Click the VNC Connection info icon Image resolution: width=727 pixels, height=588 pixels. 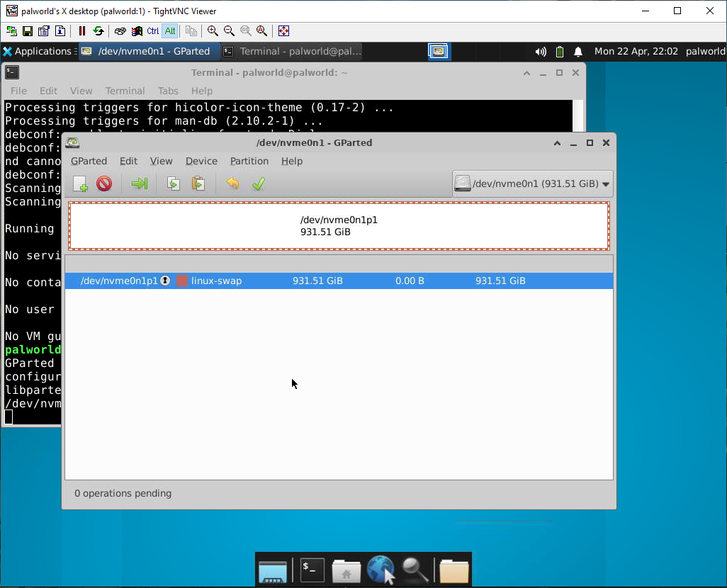point(60,31)
